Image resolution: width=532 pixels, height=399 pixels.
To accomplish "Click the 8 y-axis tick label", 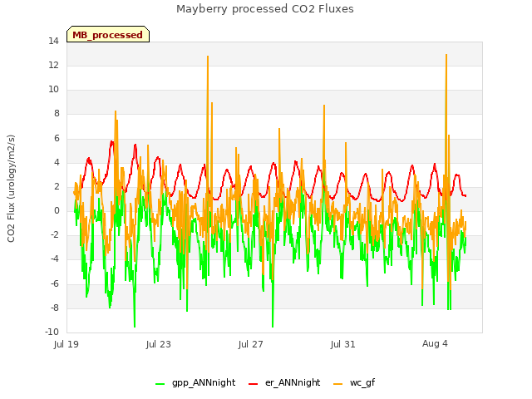I will point(57,114).
